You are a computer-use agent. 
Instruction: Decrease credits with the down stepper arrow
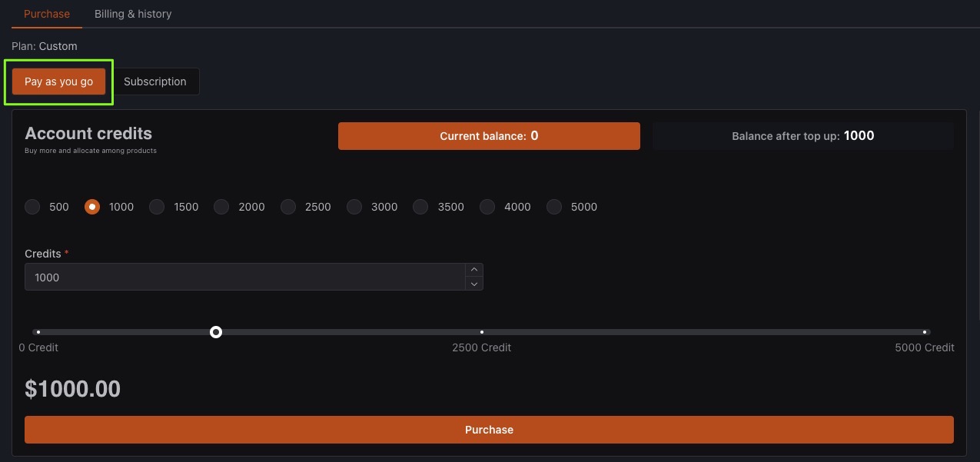pos(474,284)
